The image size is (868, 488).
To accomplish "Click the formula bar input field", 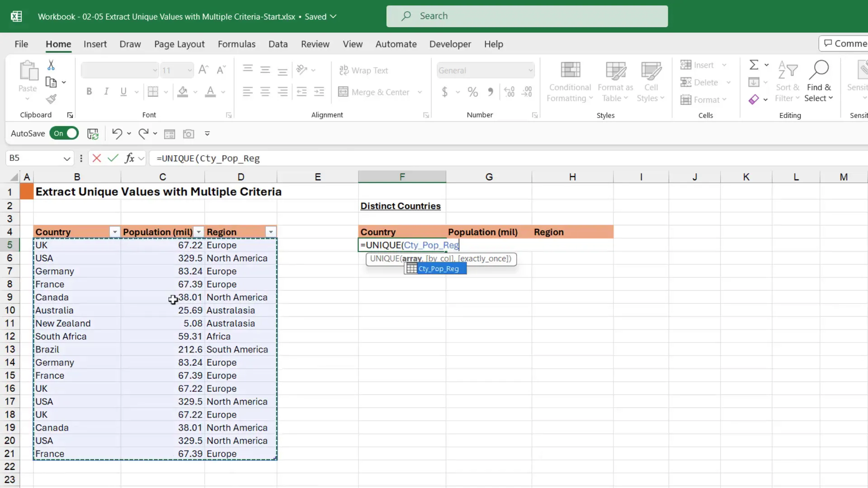I will (x=509, y=158).
